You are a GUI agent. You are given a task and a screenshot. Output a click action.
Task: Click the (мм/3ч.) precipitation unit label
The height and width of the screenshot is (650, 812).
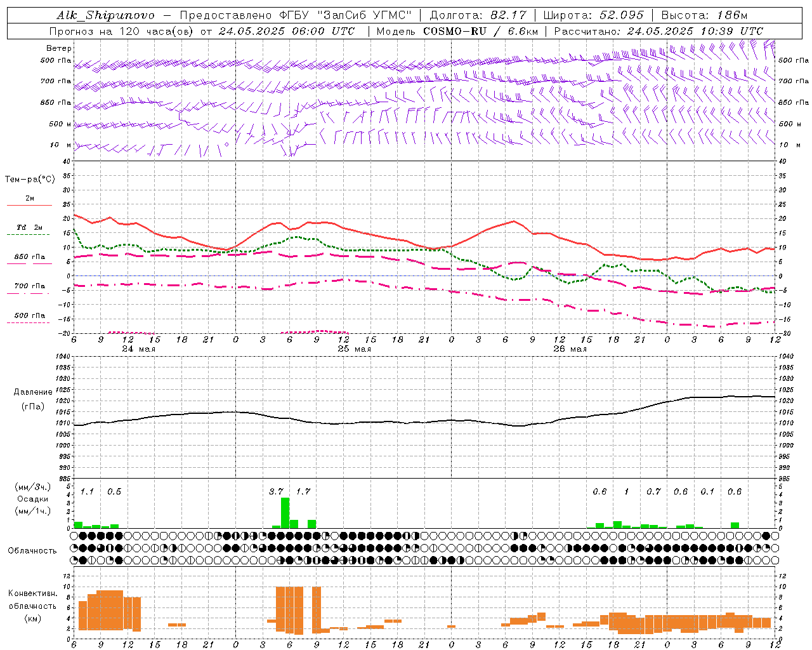32,487
